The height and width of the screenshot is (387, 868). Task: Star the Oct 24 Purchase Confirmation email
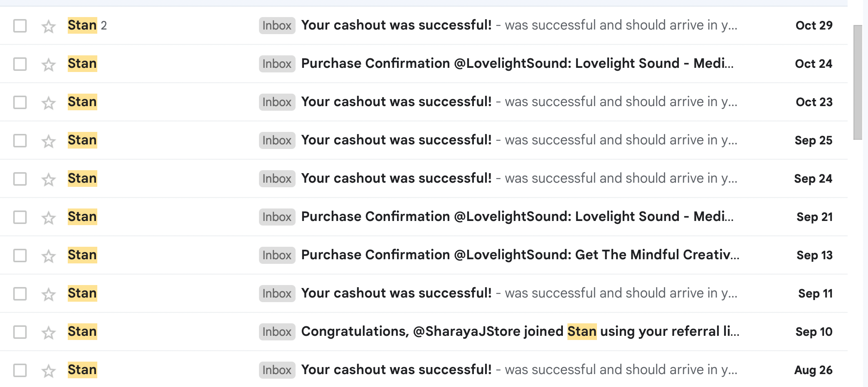(x=49, y=64)
